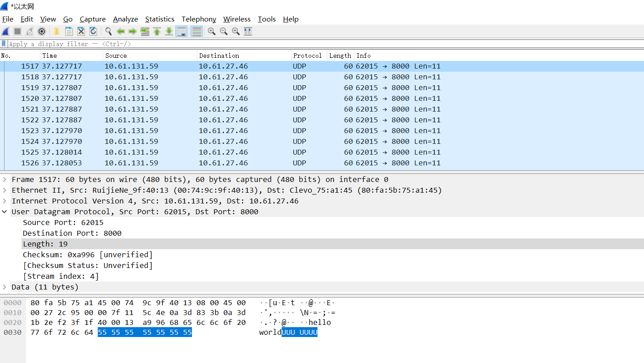Select the Source Port: 62015 field
The width and height of the screenshot is (644, 363).
[63, 222]
